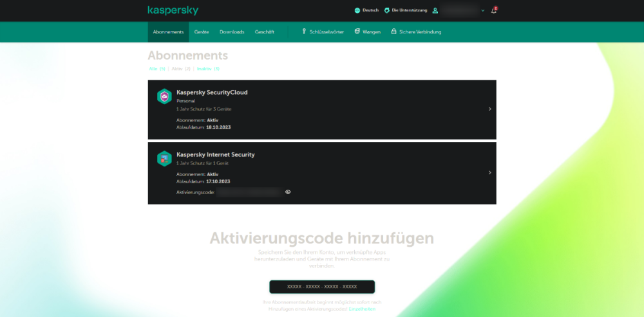The height and width of the screenshot is (317, 644).
Task: Click the blurred Aktivierungscode value
Action: [x=249, y=192]
